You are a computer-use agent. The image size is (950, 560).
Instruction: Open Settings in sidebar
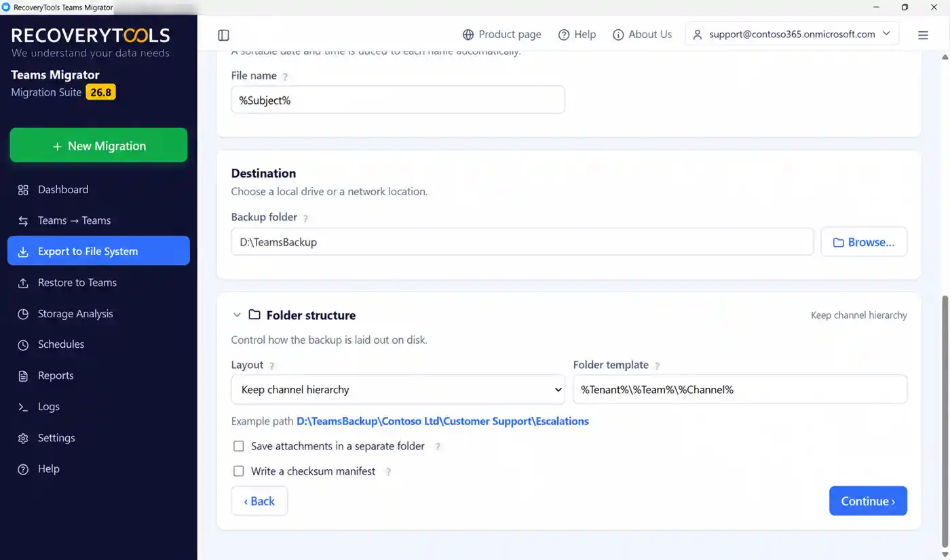pos(98,438)
